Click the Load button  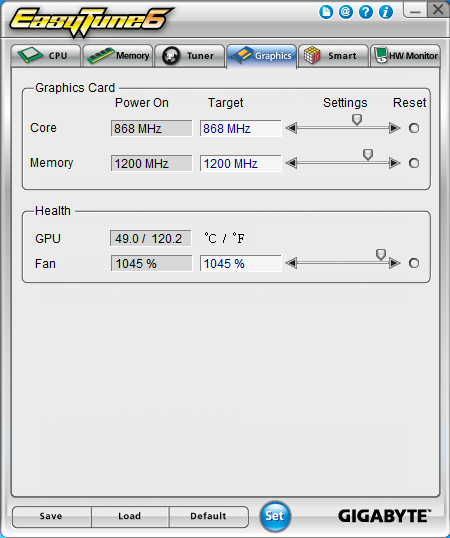click(130, 517)
